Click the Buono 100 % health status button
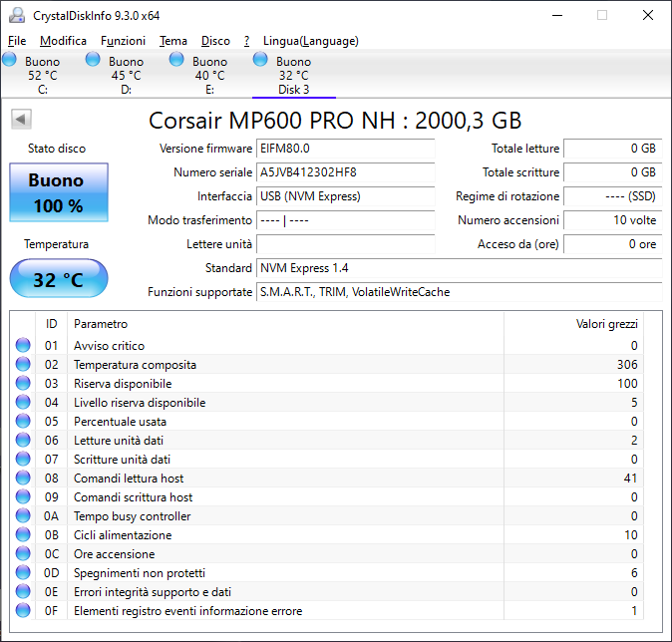The width and height of the screenshot is (672, 642). 59,192
